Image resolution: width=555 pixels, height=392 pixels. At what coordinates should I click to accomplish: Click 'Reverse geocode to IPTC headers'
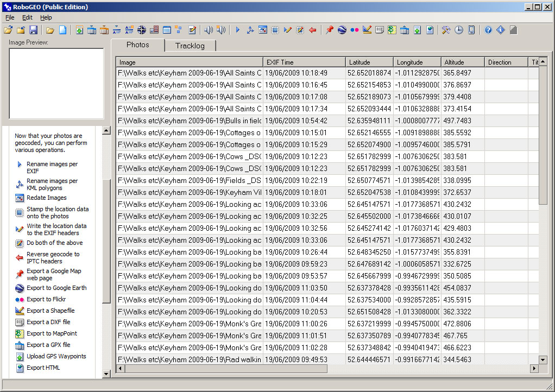[x=53, y=257]
